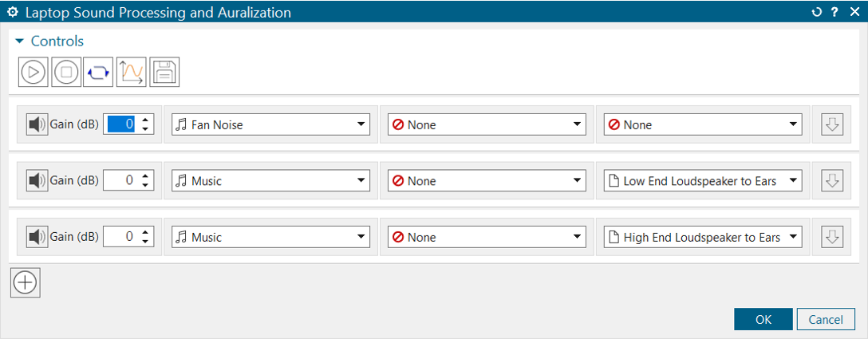Open help via the question mark icon
Screen dimensions: 868x339
click(x=834, y=12)
